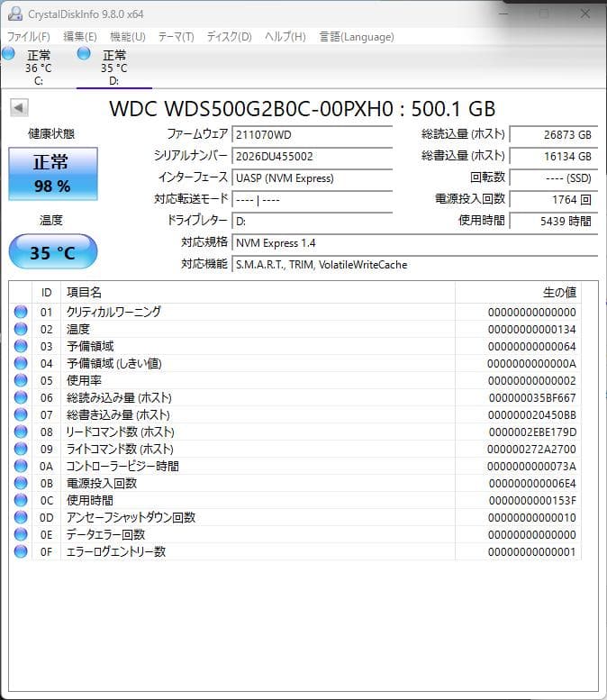
Task: Click status orb for ライトコマンド数 row
Action: (x=21, y=449)
